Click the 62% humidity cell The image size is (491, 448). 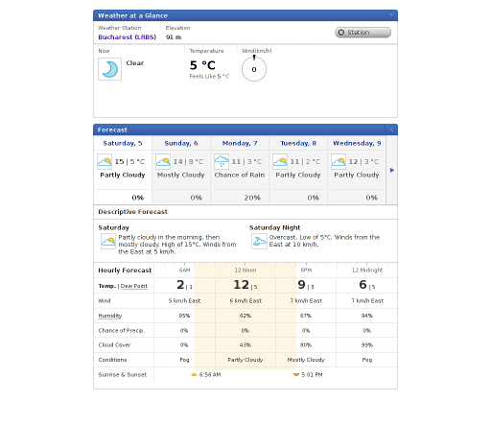(245, 316)
